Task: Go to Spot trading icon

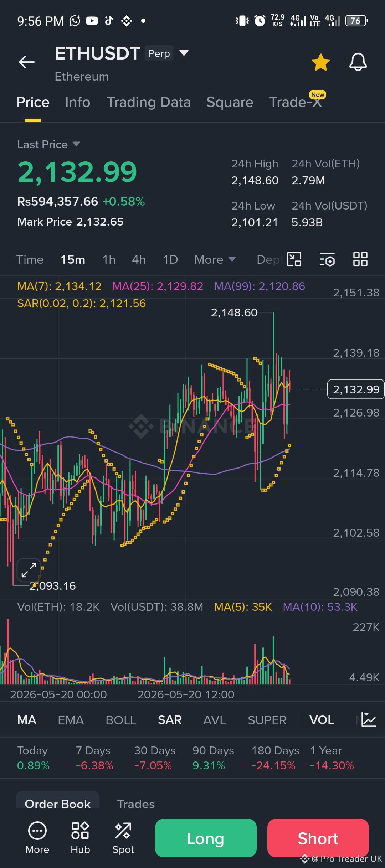Action: pos(123,838)
